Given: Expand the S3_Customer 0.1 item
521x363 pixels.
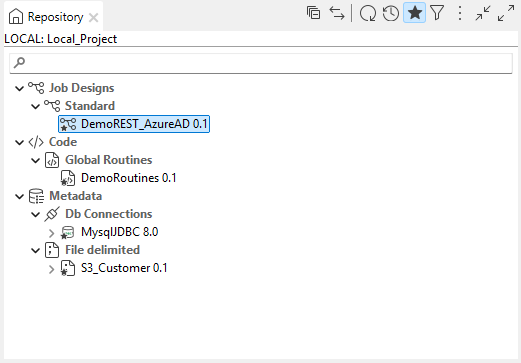Looking at the screenshot, I should coord(51,269).
